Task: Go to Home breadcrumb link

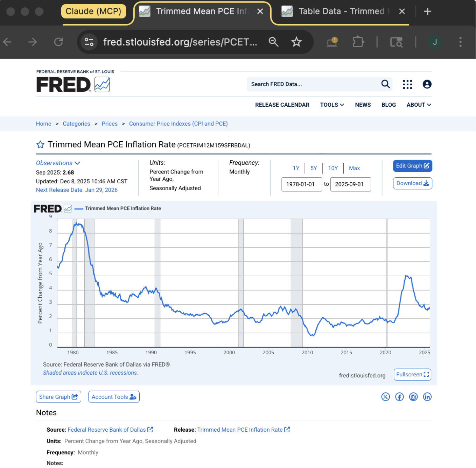Action: (43, 124)
